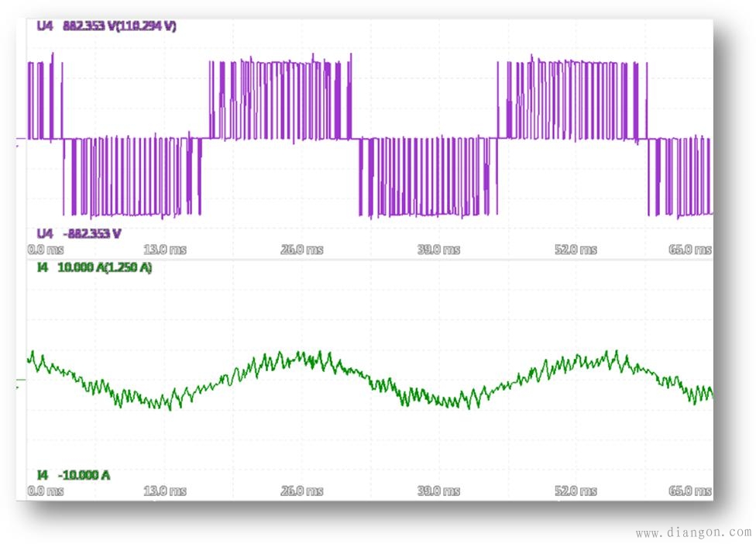The image size is (756, 544).
Task: Pick 0.0 ms tick on current plot
Action: click(x=45, y=491)
